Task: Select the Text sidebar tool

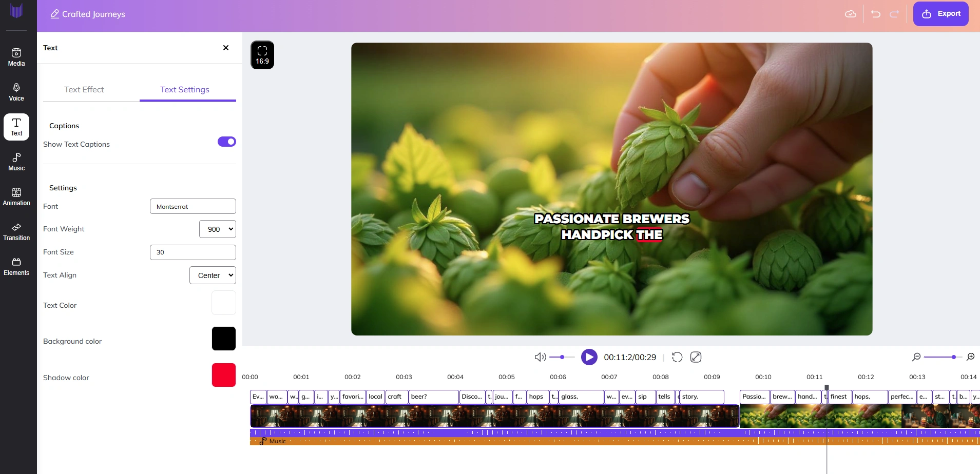Action: tap(16, 127)
